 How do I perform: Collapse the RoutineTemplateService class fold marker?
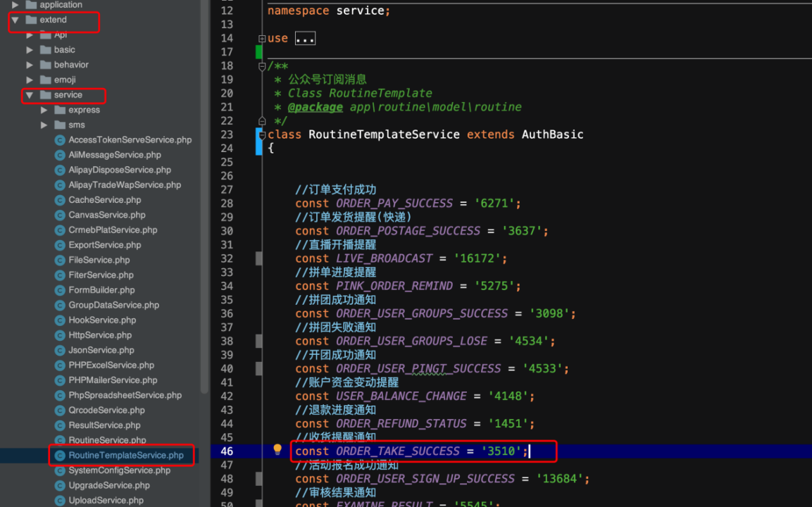(x=262, y=135)
